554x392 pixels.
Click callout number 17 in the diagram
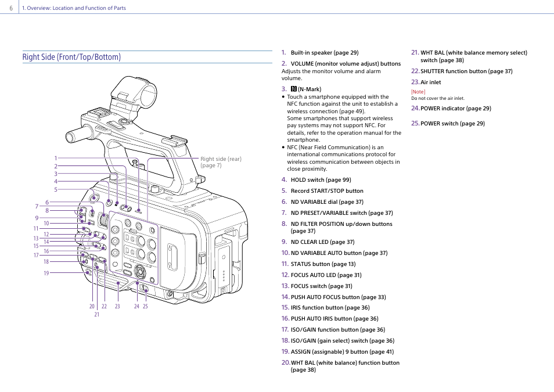(36, 255)
